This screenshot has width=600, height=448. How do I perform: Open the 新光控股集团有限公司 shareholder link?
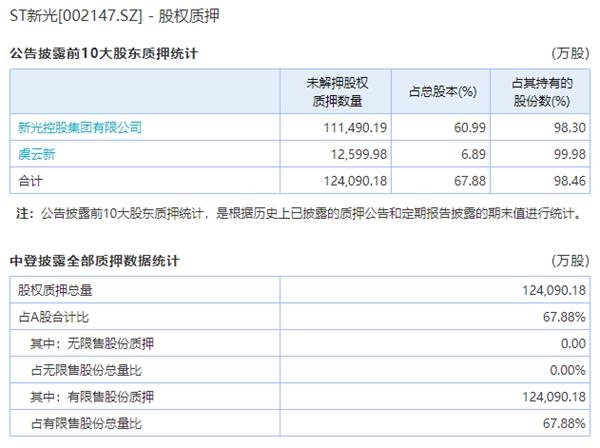point(81,127)
